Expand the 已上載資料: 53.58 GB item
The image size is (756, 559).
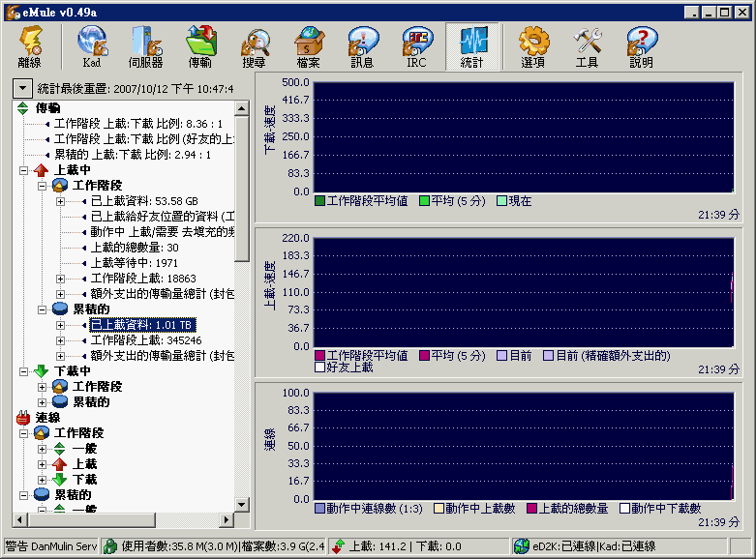(x=60, y=201)
